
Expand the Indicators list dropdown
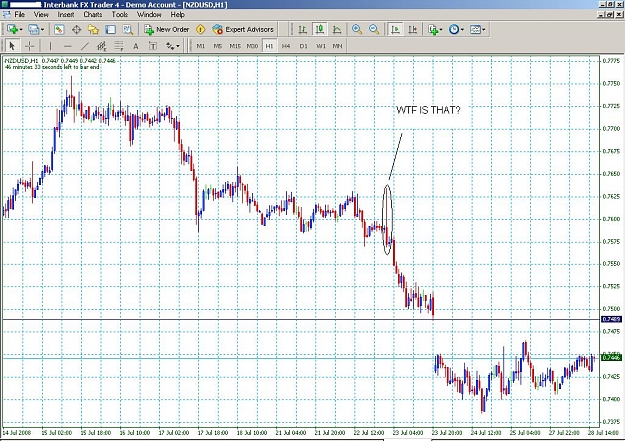click(x=441, y=30)
